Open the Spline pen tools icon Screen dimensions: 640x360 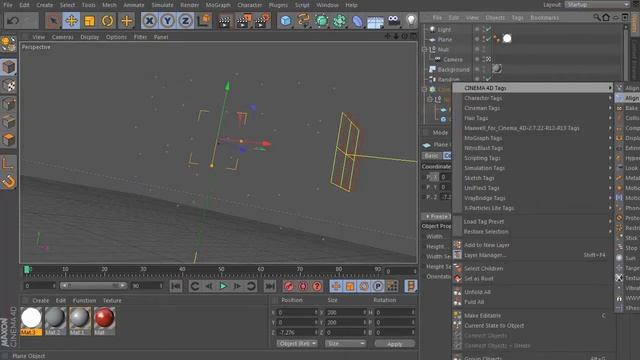pos(304,20)
